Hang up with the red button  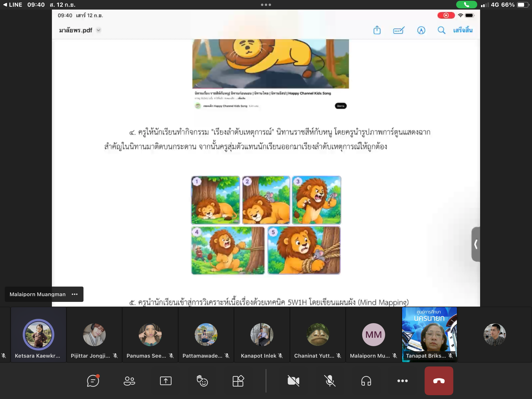point(439,381)
